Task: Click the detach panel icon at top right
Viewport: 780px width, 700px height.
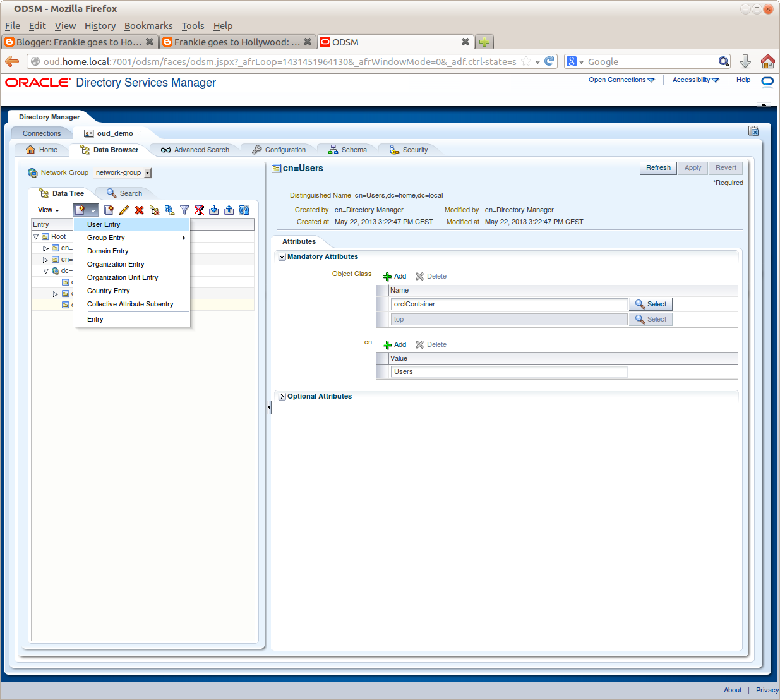Action: pyautogui.click(x=753, y=131)
